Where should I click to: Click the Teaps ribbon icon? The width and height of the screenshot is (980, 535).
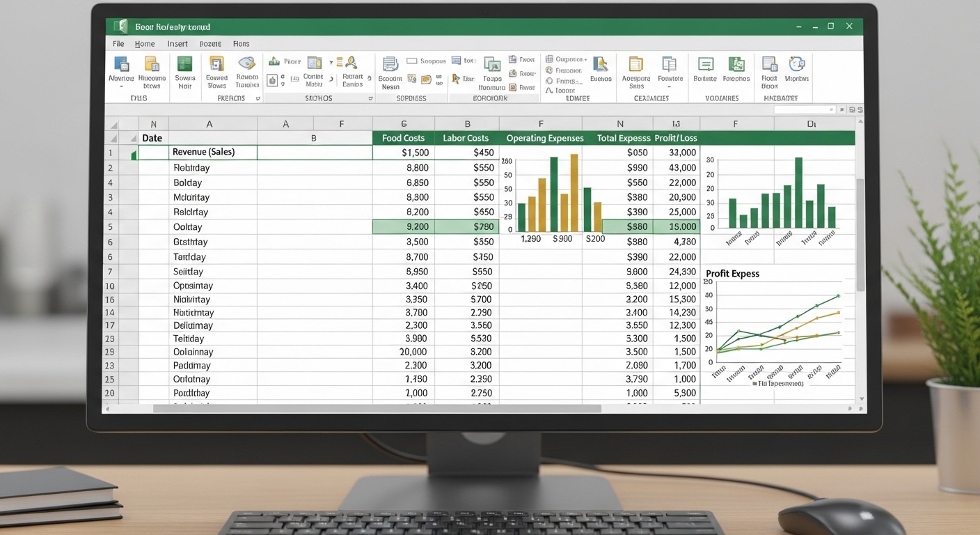point(492,65)
